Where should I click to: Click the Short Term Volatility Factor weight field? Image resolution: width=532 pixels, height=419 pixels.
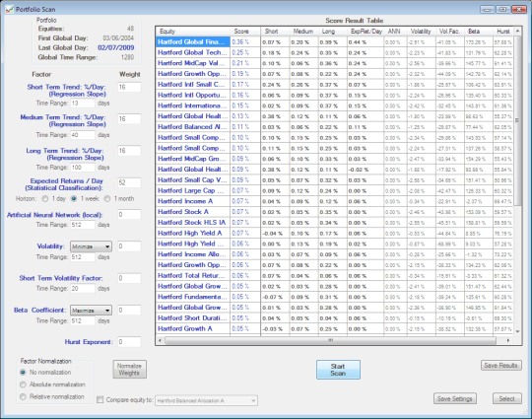tap(129, 278)
